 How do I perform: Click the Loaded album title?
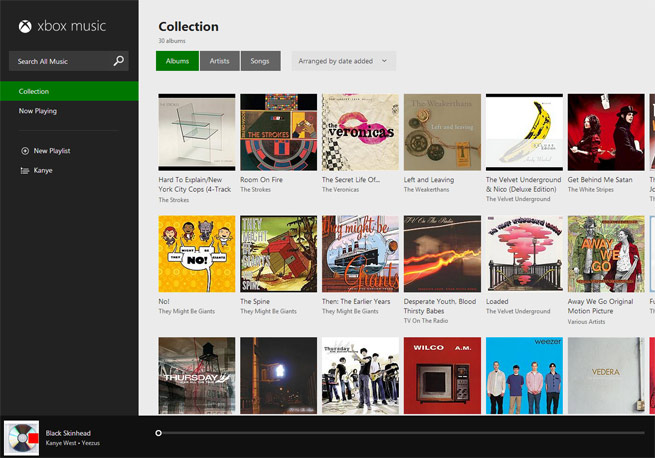point(497,301)
